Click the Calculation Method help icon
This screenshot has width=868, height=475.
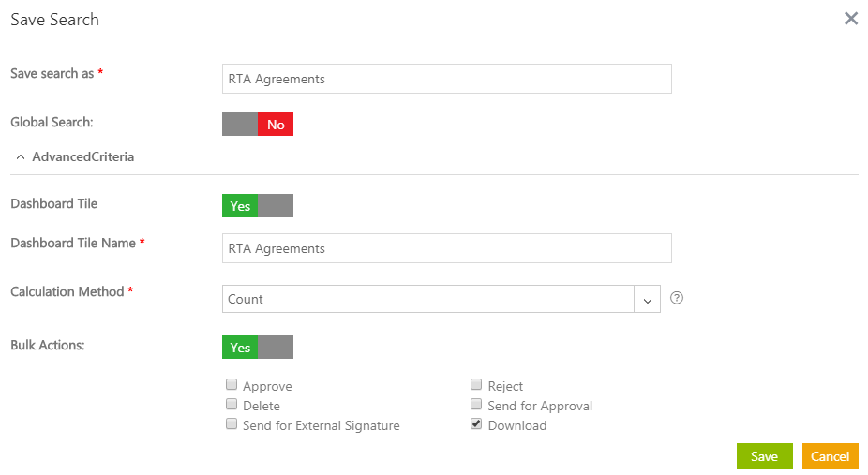pos(677,299)
